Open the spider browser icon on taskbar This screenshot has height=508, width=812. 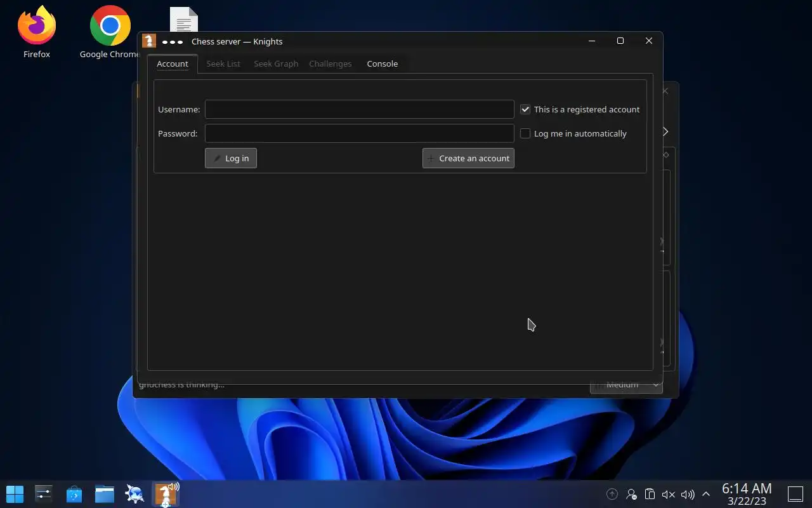[135, 494]
